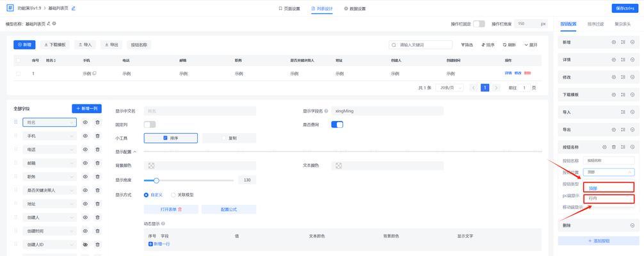Expand the 新增 button config row
The height and width of the screenshot is (256, 644).
632,42
